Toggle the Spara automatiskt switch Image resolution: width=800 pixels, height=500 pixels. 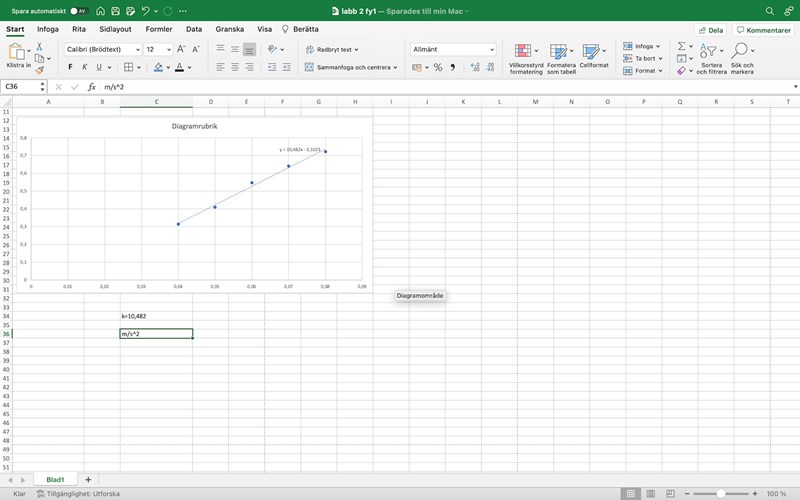click(x=78, y=11)
